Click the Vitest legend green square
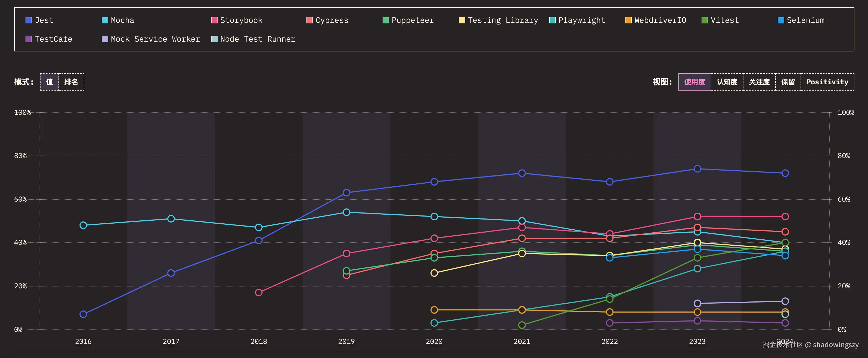This screenshot has height=358, width=868. 705,20
